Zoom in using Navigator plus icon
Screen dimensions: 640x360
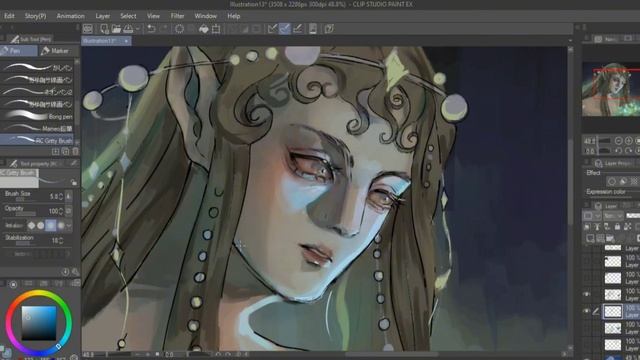pyautogui.click(x=629, y=141)
